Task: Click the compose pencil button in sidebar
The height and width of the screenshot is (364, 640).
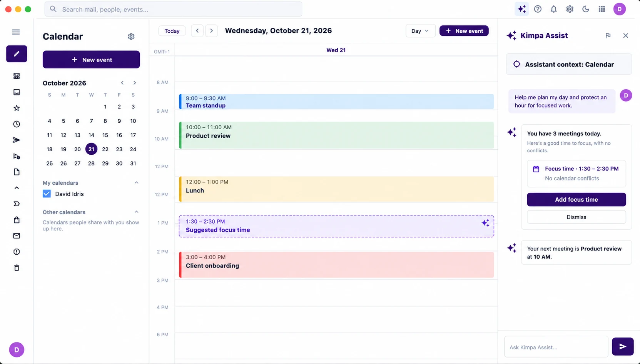Action: pos(17,54)
